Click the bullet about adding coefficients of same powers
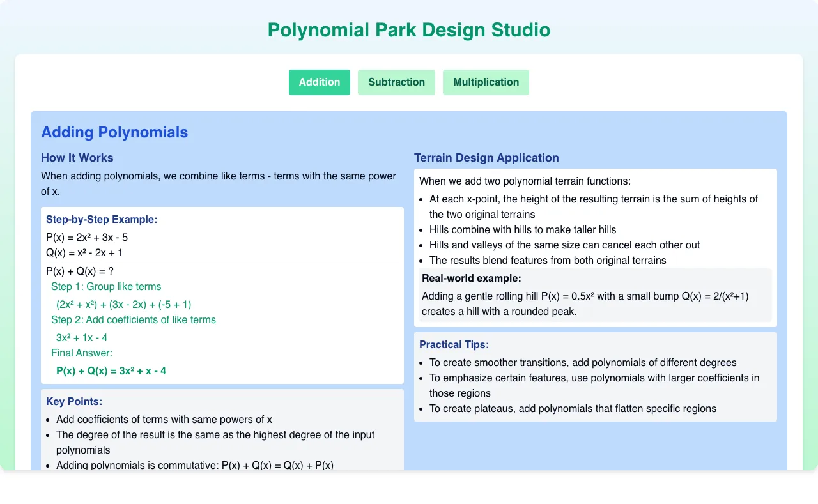818x504 pixels. (164, 420)
